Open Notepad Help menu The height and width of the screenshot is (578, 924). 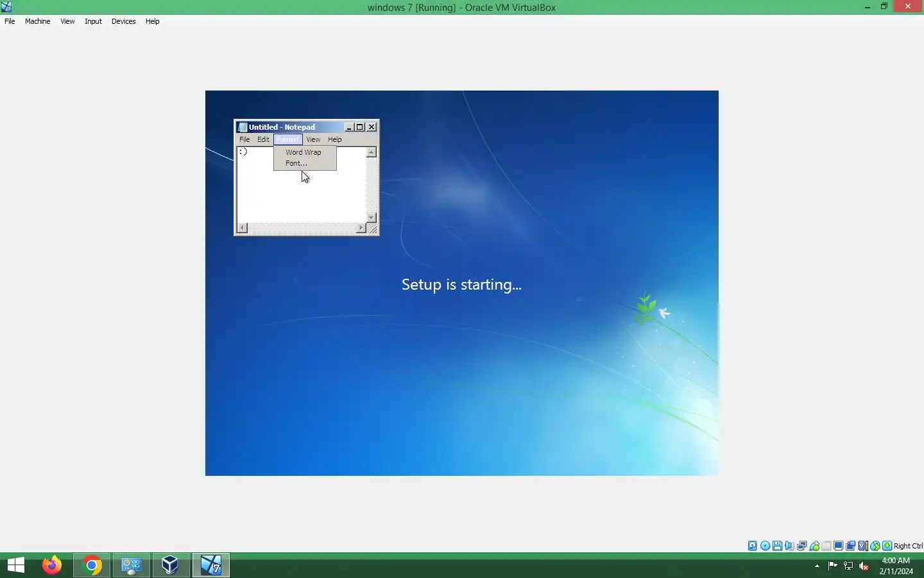pyautogui.click(x=335, y=139)
